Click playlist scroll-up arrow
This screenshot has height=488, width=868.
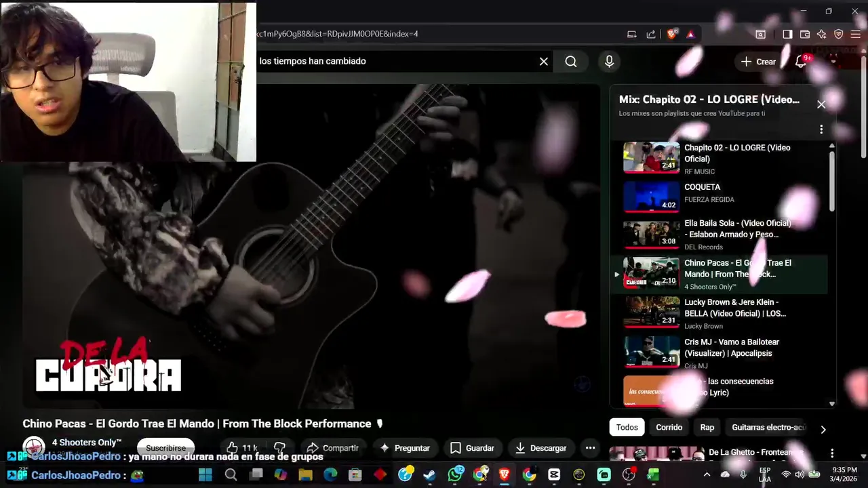(832, 146)
